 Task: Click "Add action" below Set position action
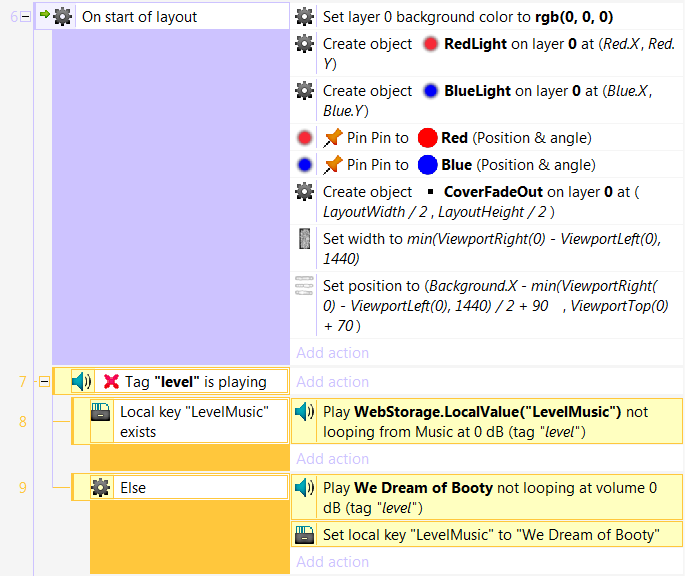(332, 353)
